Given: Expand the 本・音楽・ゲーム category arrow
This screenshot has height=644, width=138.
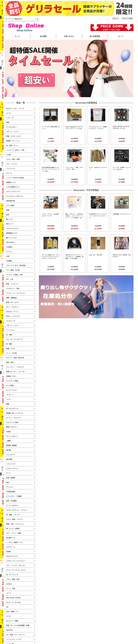Looking at the screenshot, I should click(35, 146).
